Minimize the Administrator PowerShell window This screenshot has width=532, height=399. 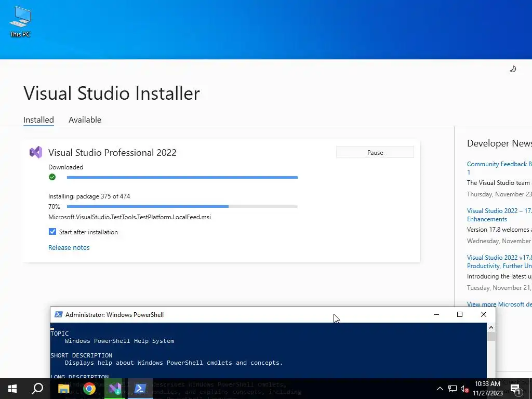pyautogui.click(x=436, y=314)
